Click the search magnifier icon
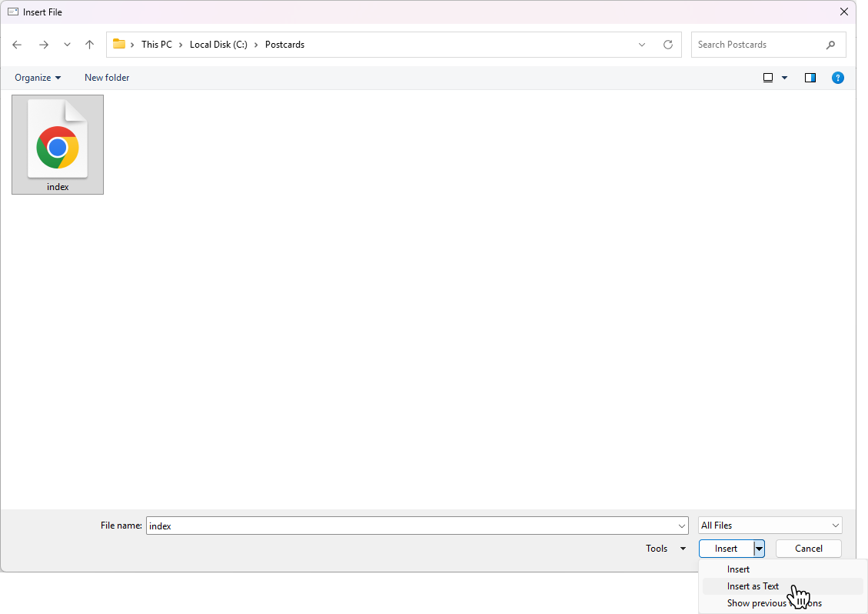 pyautogui.click(x=830, y=45)
